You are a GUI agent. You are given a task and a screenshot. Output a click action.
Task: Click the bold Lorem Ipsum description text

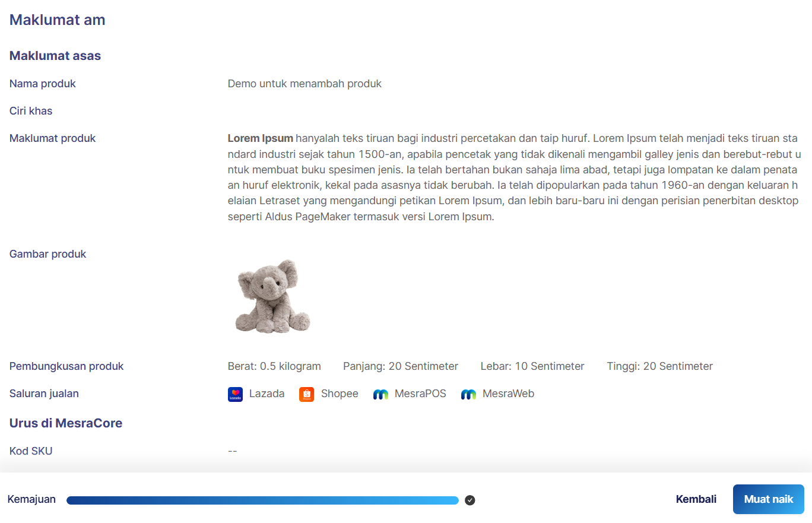point(261,138)
